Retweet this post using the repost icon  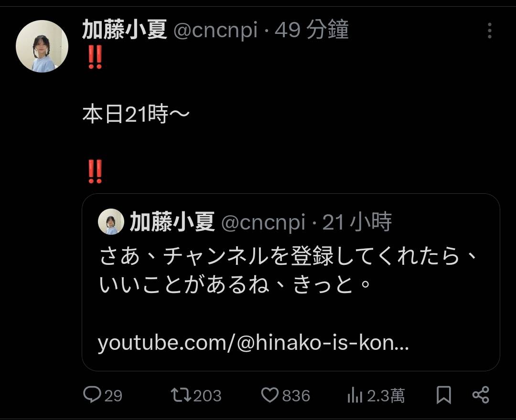click(182, 395)
